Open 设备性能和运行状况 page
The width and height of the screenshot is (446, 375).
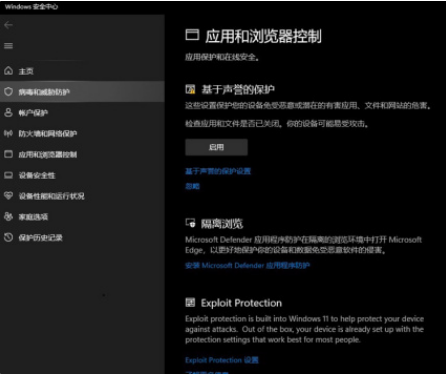(x=82, y=196)
